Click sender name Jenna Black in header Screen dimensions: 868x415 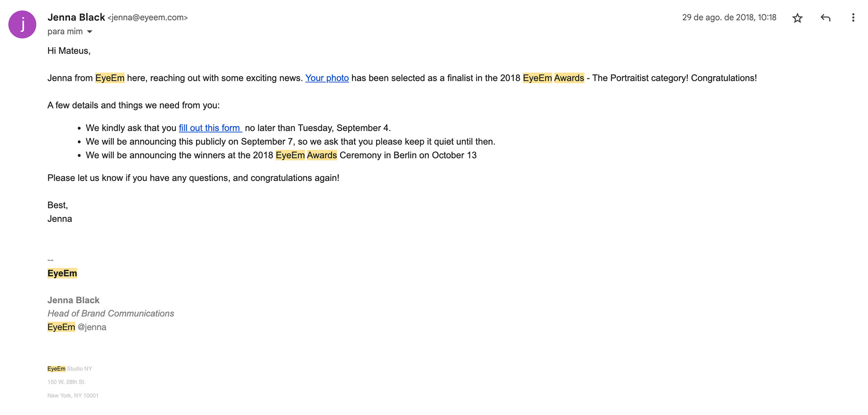pos(76,17)
